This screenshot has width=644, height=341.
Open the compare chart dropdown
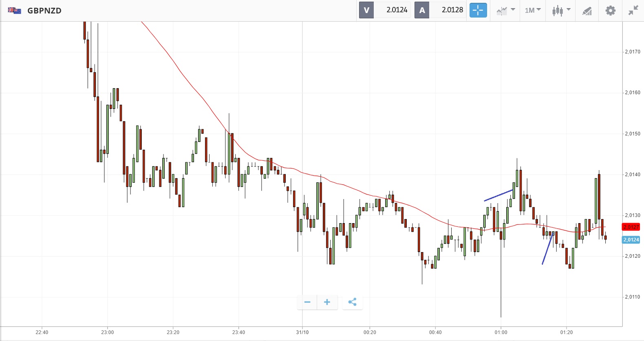(x=506, y=10)
